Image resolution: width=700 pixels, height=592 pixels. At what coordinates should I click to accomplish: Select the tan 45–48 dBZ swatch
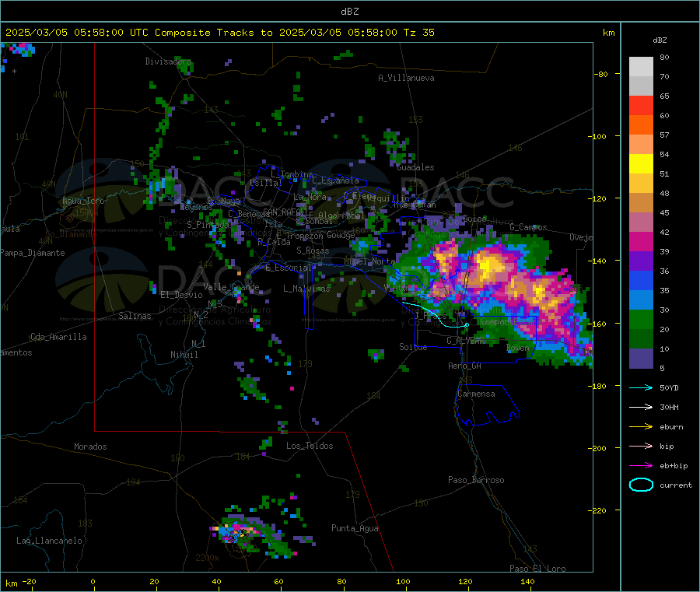point(641,203)
